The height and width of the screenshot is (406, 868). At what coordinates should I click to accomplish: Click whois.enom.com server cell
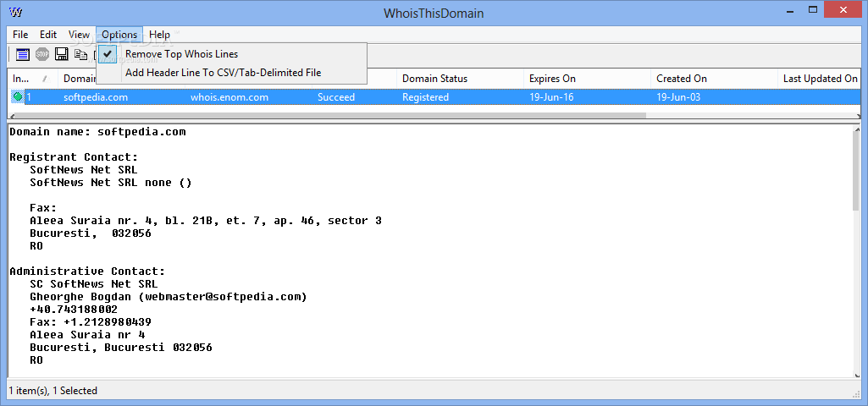229,97
